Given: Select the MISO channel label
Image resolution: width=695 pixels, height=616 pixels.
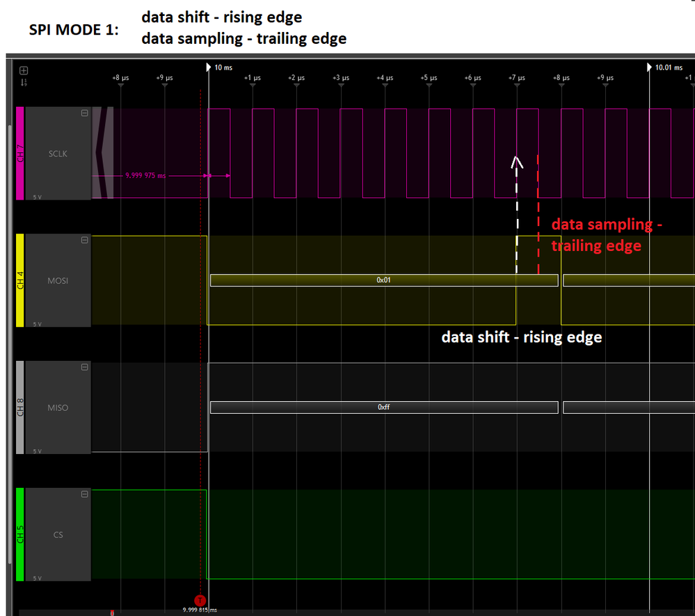Looking at the screenshot, I should click(x=58, y=407).
